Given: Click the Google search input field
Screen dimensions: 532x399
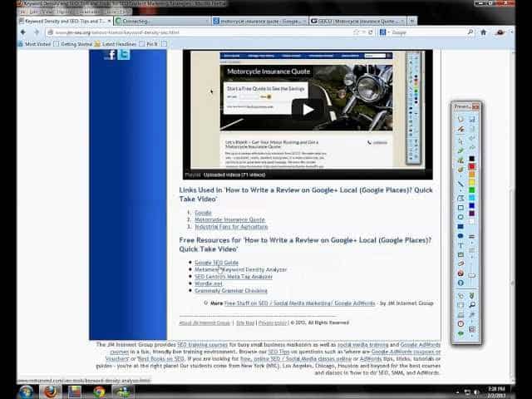Looking at the screenshot, I should click(428, 32).
